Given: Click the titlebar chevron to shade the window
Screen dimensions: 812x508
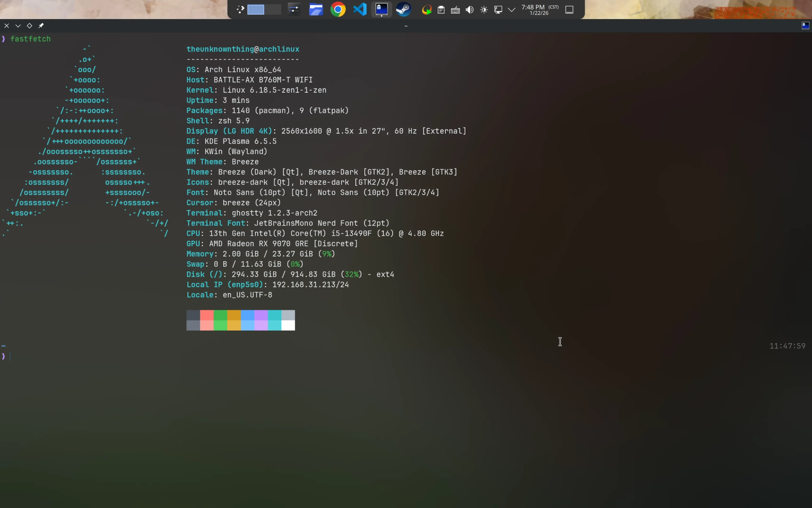Looking at the screenshot, I should (x=18, y=25).
